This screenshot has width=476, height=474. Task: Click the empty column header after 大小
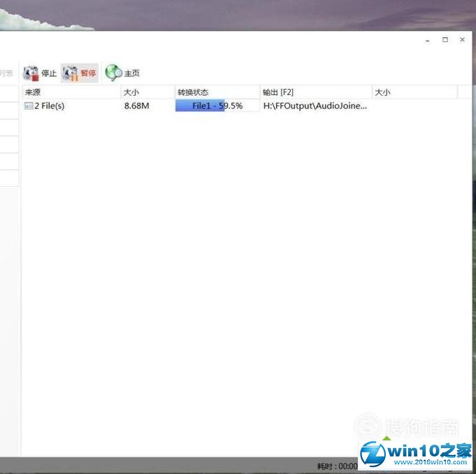(x=464, y=92)
